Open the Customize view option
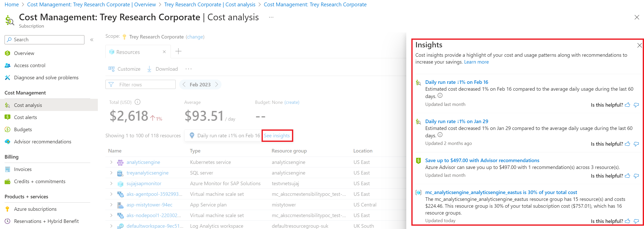Viewport: 644px width, 229px height. 125,69
